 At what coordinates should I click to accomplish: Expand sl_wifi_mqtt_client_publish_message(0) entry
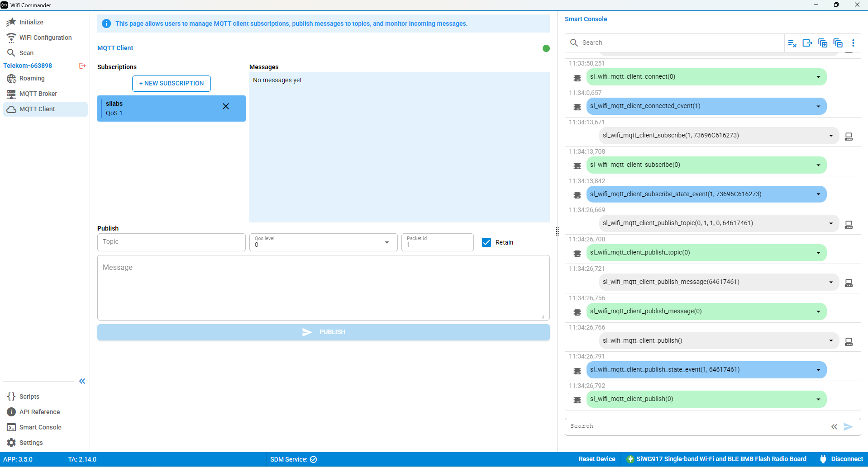click(818, 311)
